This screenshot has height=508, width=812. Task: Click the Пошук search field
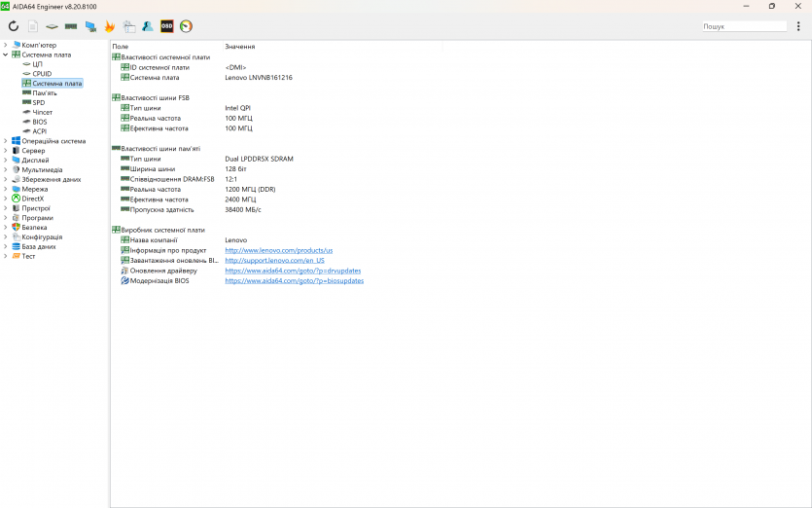click(x=744, y=26)
